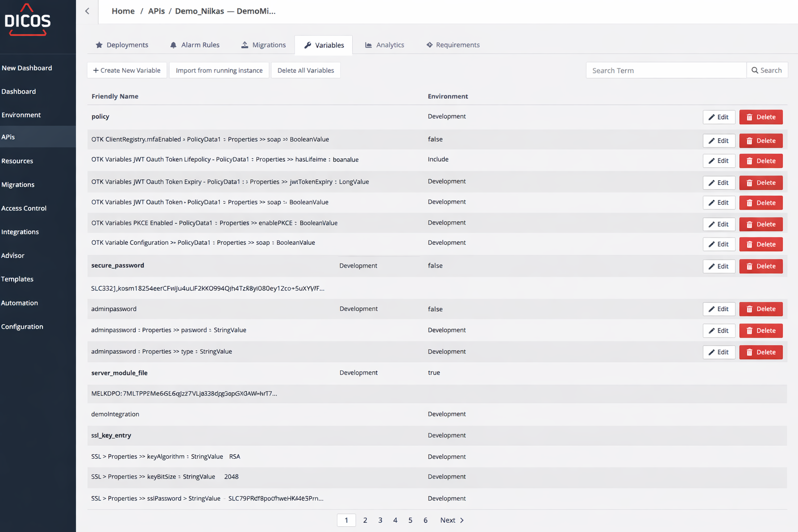
Task: Delete the policy variable
Action: [761, 117]
